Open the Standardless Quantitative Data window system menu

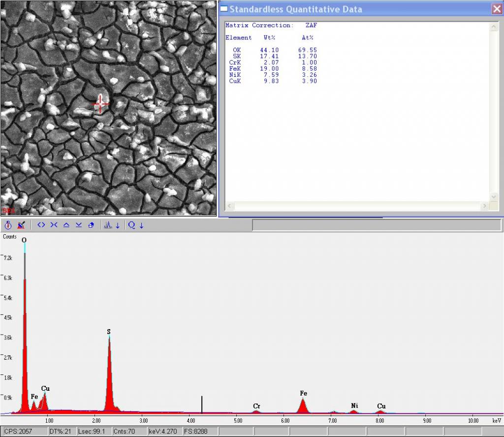pos(224,9)
